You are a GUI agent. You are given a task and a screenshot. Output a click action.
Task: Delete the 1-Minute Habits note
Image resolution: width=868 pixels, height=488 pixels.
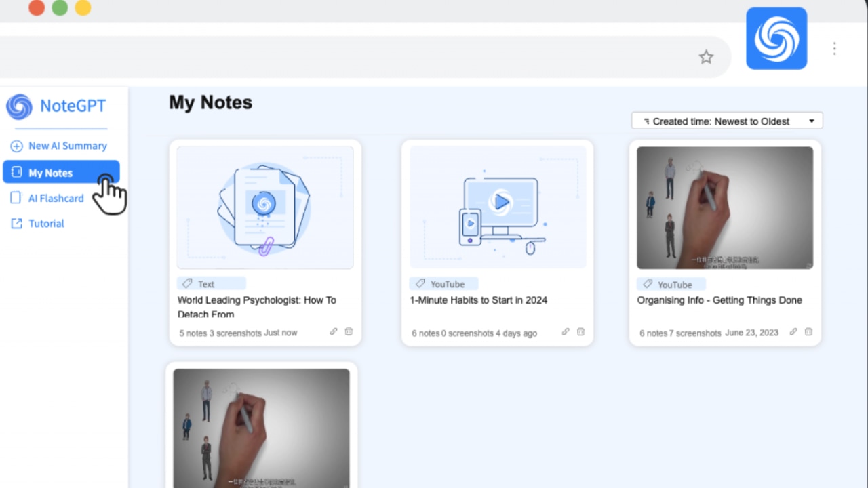click(580, 332)
